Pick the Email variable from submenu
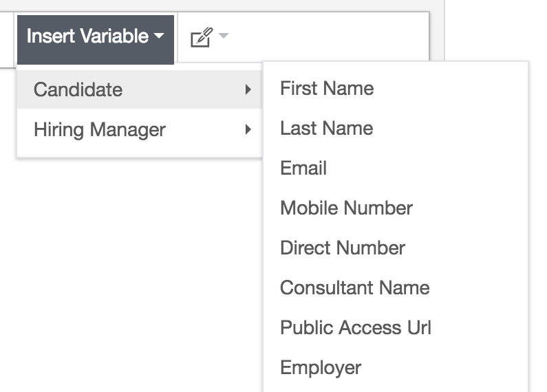547x392 pixels. click(303, 168)
